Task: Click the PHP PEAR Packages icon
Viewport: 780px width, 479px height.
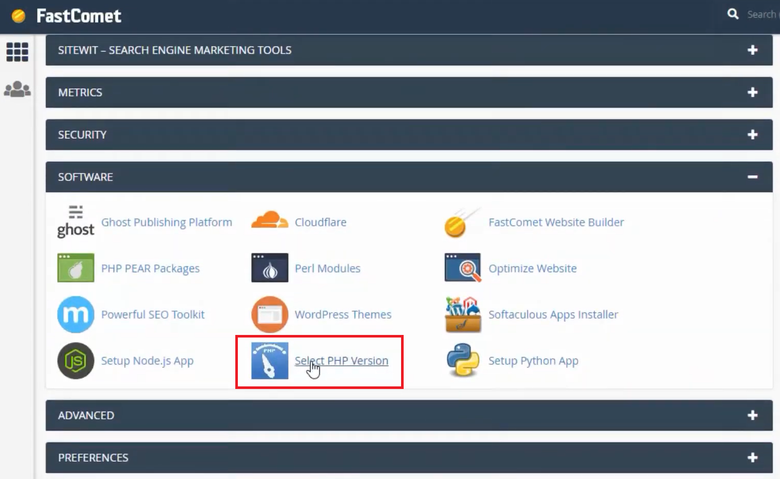Action: [x=75, y=268]
